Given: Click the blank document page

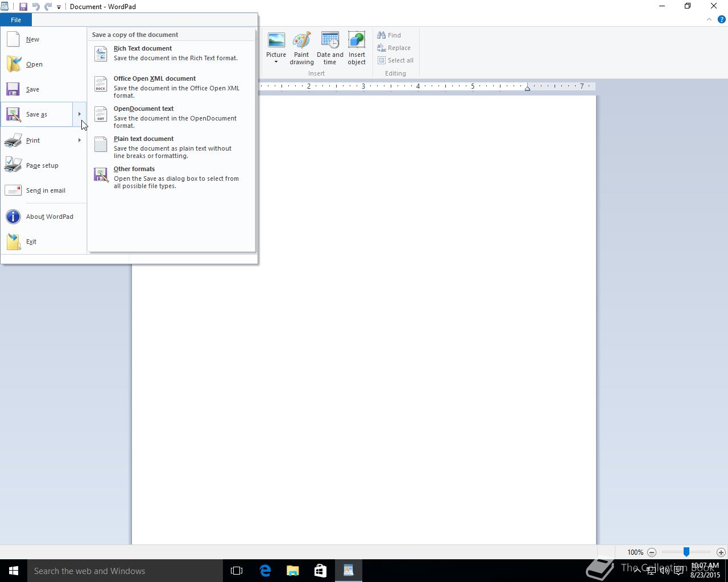Looking at the screenshot, I should pos(364,320).
